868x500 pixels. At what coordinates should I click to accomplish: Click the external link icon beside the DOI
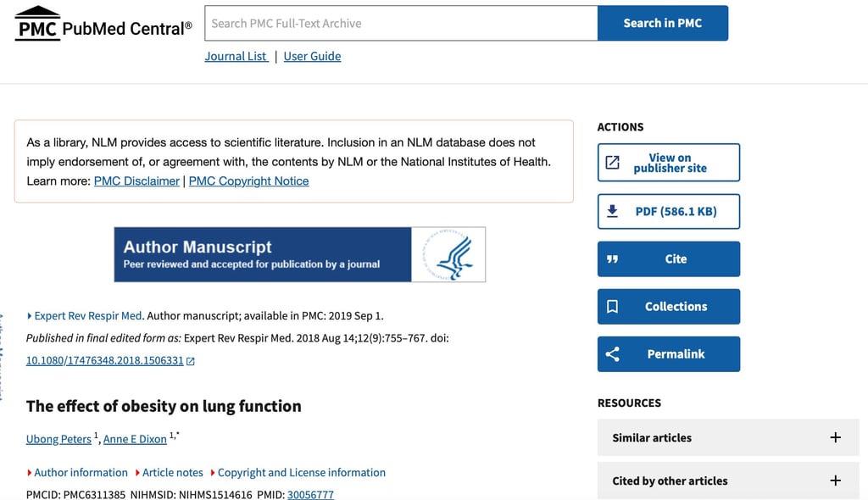(x=191, y=361)
